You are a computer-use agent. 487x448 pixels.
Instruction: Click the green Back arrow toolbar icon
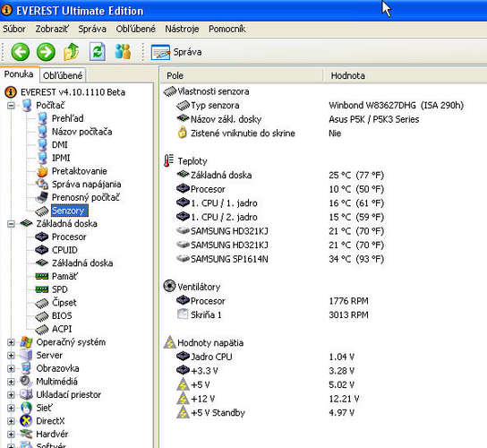point(21,52)
